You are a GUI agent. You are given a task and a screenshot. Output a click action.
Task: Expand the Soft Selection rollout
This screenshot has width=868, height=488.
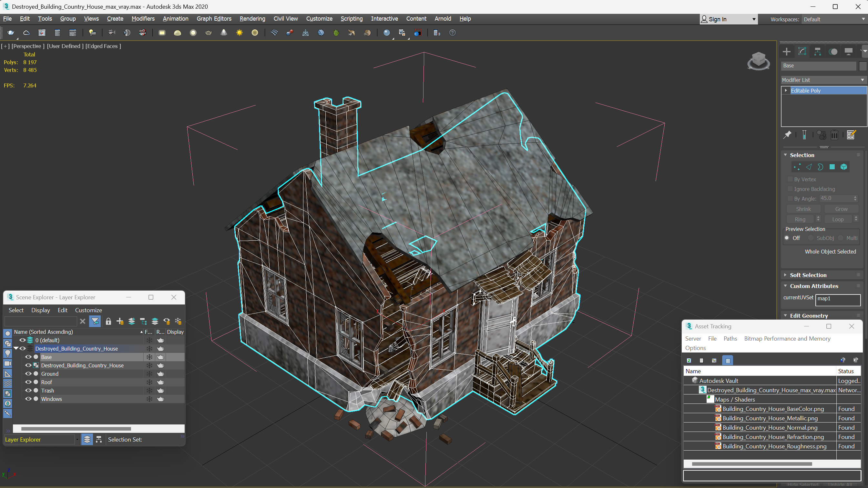785,275
